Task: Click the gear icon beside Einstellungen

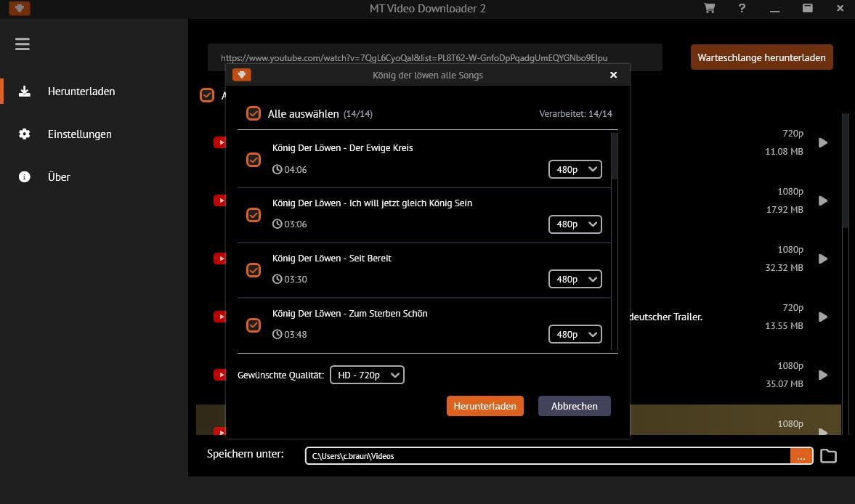Action: [x=25, y=134]
